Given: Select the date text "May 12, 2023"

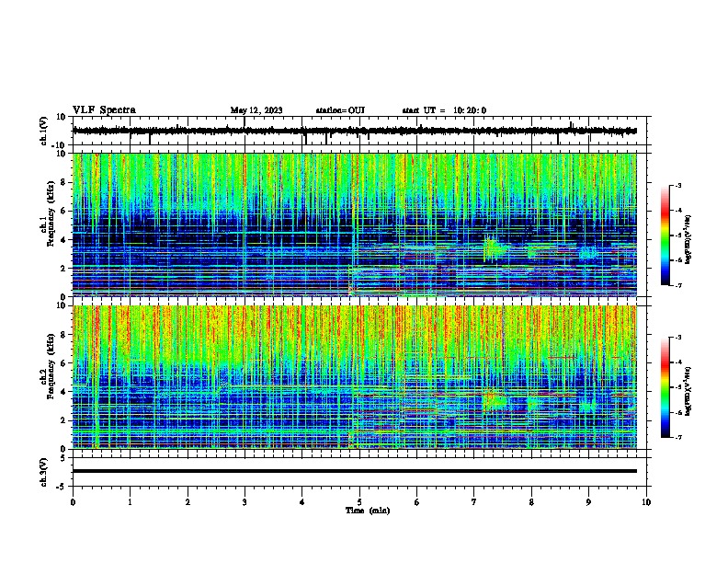Looking at the screenshot, I should 256,110.
